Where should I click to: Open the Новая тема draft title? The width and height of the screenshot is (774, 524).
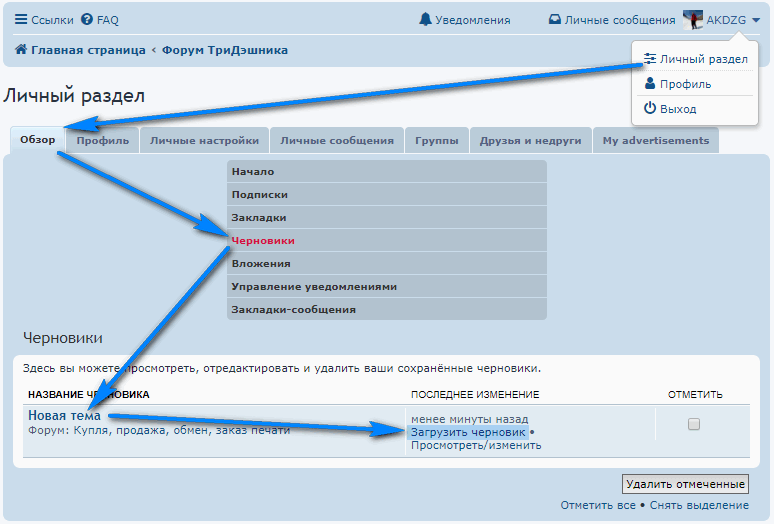[64, 415]
